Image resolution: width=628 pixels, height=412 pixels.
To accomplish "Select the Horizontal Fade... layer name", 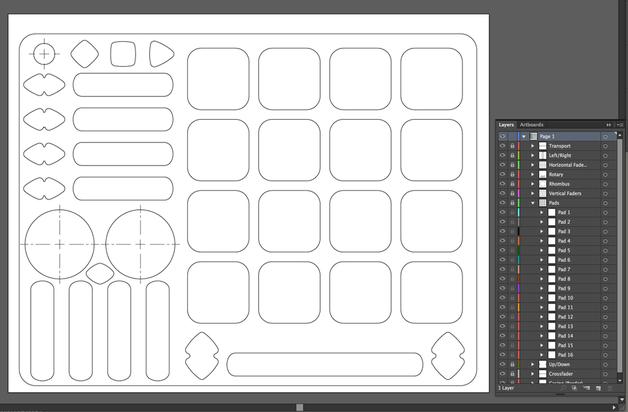I will 568,165.
